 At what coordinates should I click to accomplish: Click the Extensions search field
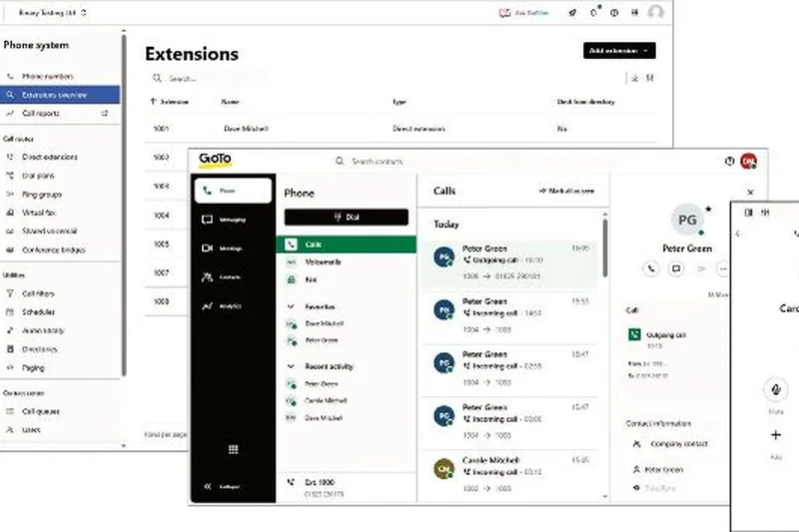[x=210, y=79]
